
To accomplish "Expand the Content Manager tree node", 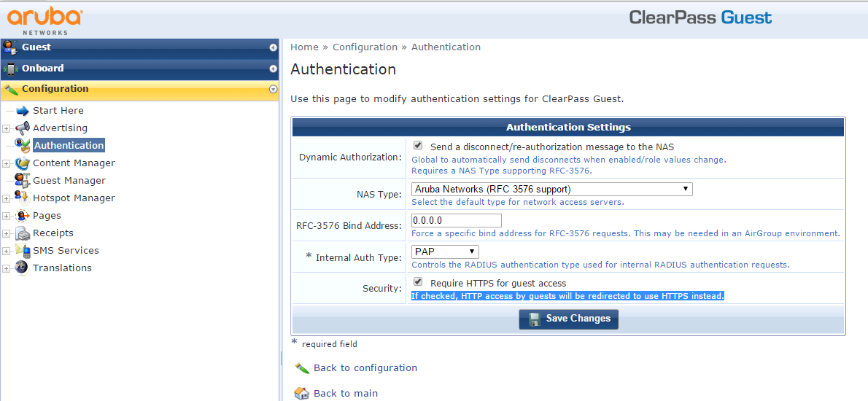I will 6,163.
